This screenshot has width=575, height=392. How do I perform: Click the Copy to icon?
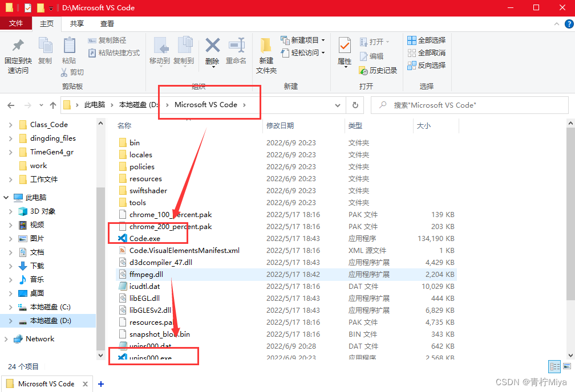185,46
